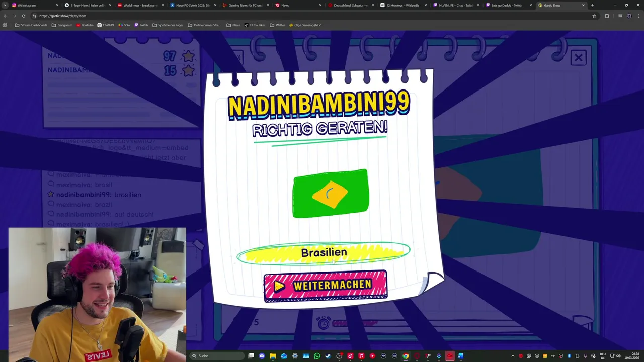Reload the page with the refresh icon
Viewport: 644px width, 362px height.
point(23,16)
